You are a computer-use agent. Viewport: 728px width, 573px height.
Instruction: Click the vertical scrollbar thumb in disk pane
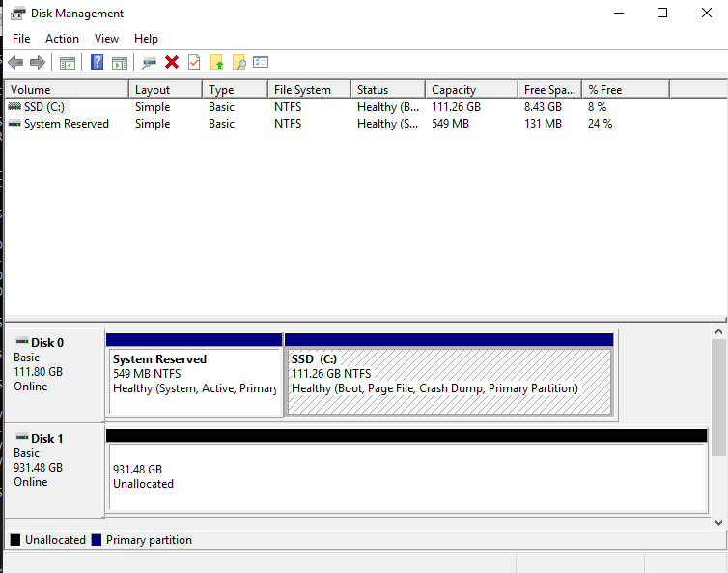(718, 397)
